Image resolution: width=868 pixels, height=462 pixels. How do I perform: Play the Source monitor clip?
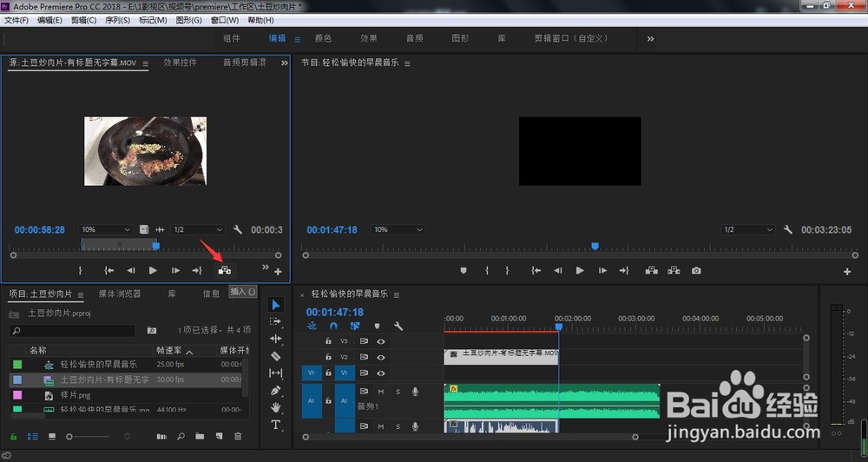click(153, 270)
